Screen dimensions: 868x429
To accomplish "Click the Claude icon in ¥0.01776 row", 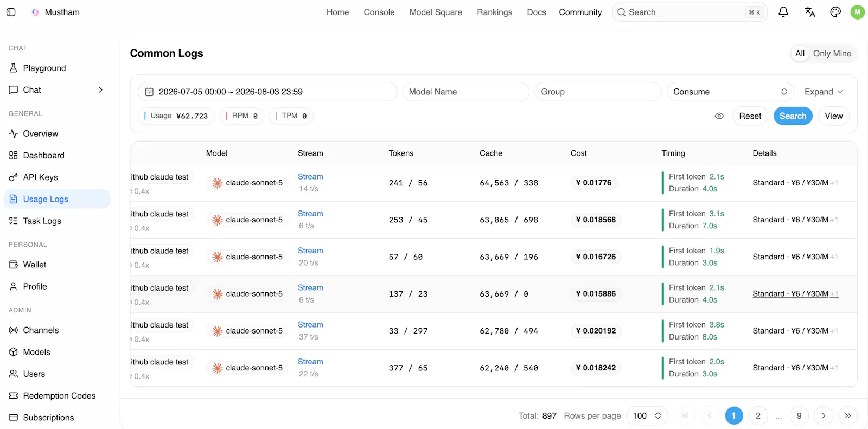I will (x=218, y=183).
